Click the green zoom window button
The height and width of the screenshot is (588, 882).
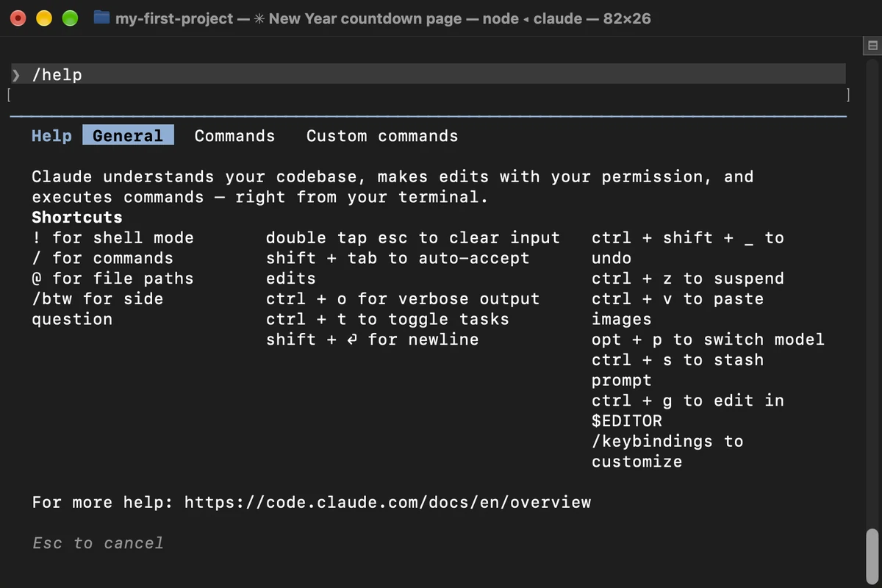70,18
